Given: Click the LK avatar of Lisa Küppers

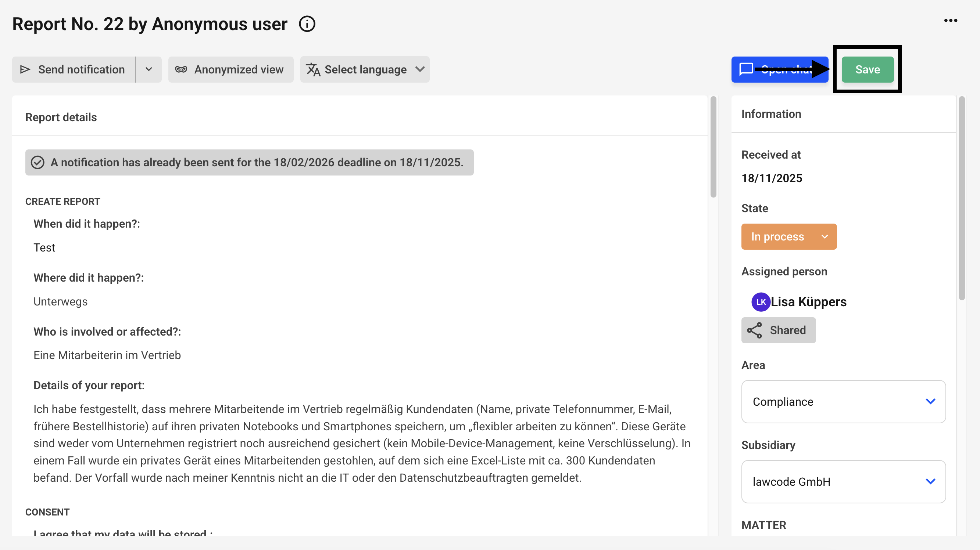Looking at the screenshot, I should tap(761, 302).
